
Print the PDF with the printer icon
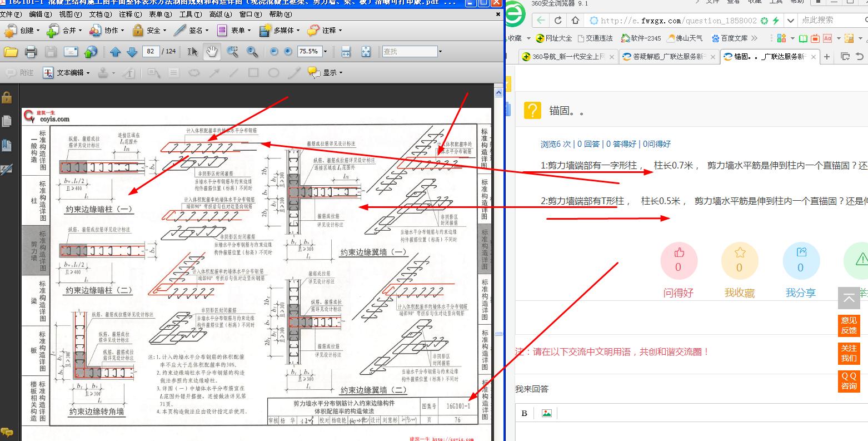[31, 52]
